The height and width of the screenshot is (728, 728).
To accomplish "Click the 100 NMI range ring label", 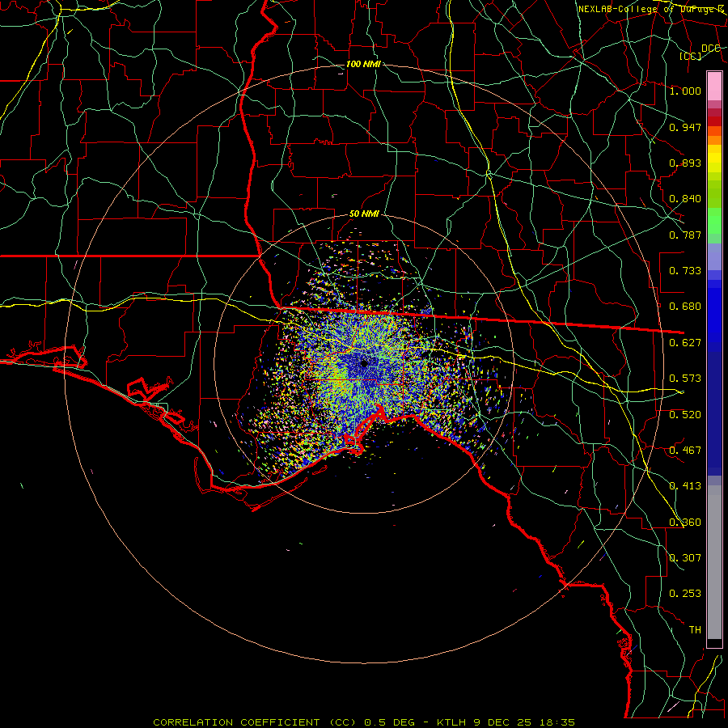I will click(x=363, y=64).
